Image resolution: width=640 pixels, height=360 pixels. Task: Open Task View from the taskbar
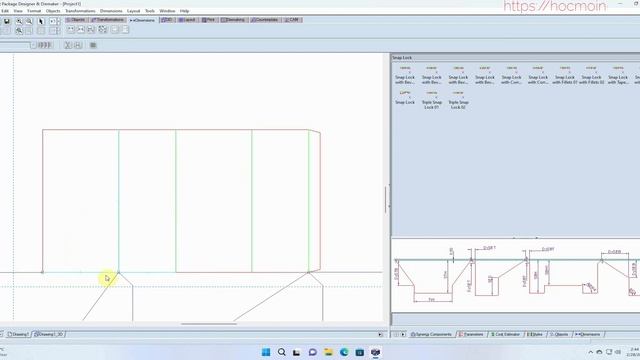297,352
